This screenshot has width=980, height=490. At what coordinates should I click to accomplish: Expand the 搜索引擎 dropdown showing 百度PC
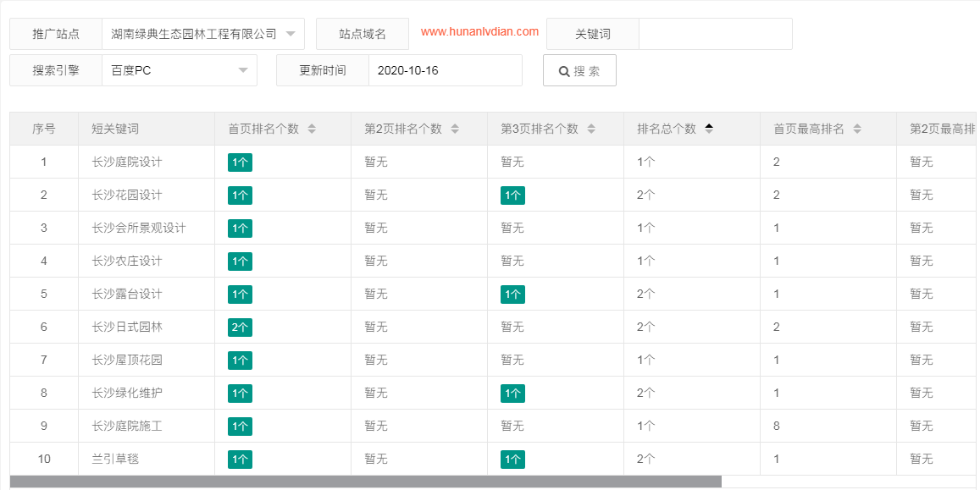pos(179,70)
